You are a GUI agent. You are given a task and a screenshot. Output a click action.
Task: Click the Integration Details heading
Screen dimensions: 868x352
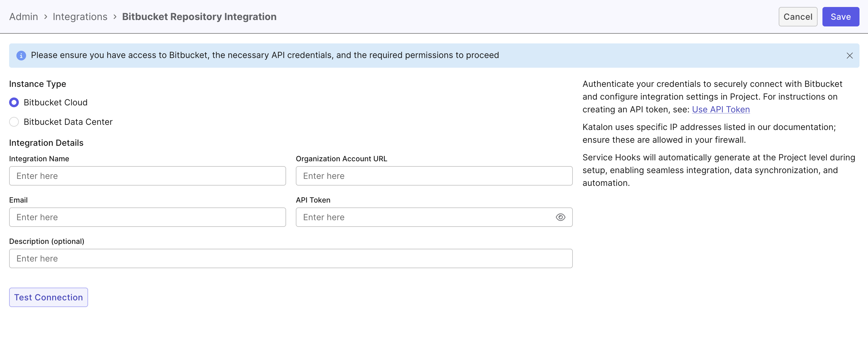46,143
